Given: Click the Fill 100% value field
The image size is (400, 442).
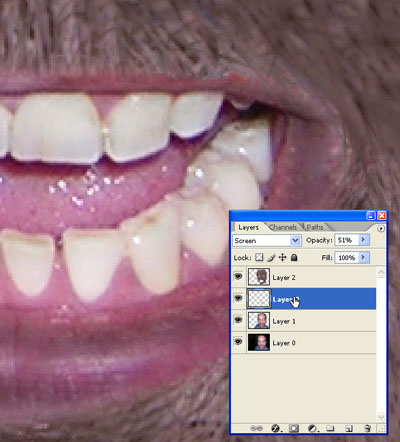Looking at the screenshot, I should click(x=347, y=258).
